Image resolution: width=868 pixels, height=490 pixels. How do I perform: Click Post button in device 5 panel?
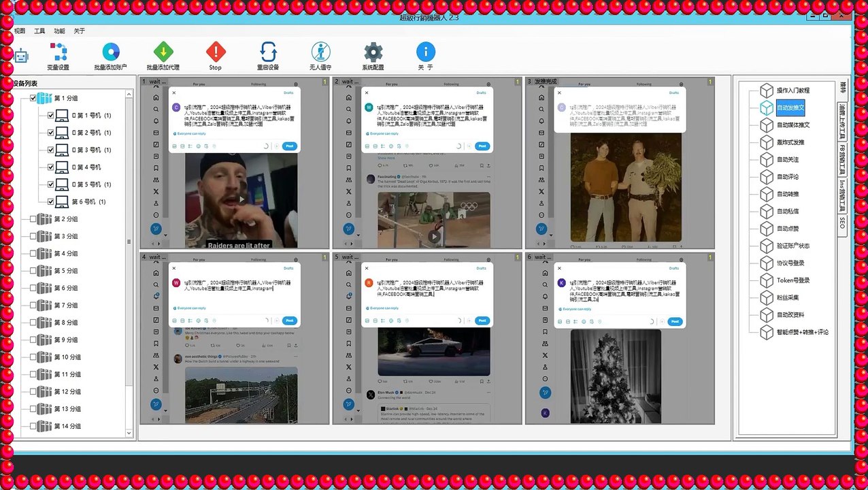pos(482,321)
